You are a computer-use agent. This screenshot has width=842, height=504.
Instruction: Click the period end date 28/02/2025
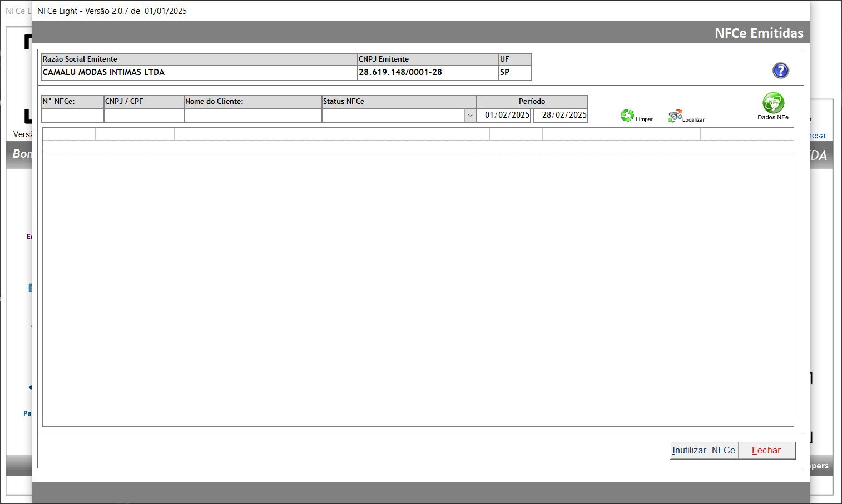[x=561, y=116]
